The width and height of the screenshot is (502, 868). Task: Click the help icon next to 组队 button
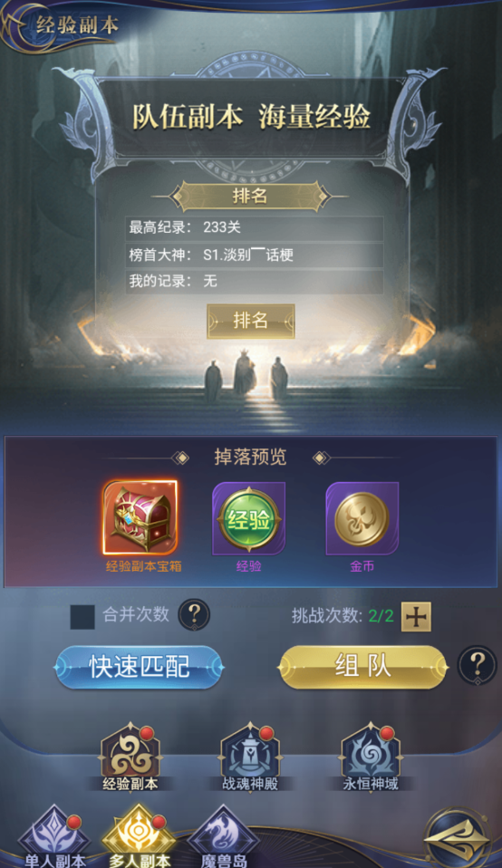pos(478,665)
